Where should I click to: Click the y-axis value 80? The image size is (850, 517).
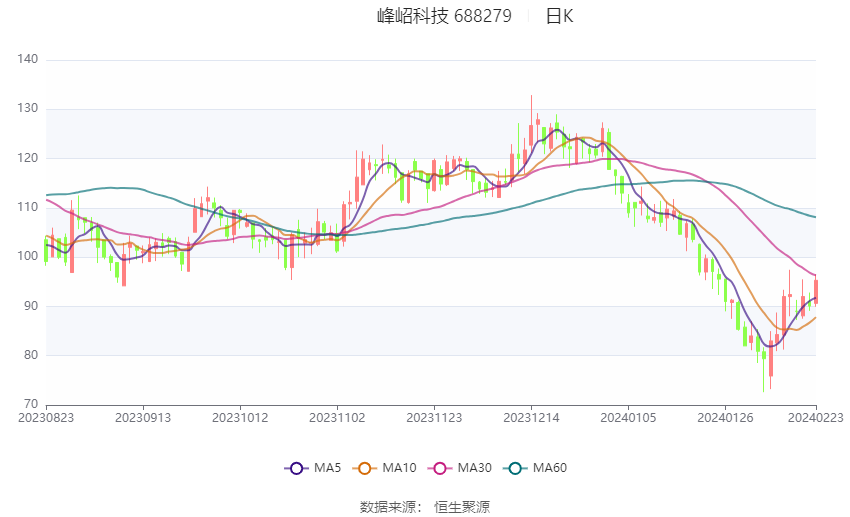pyautogui.click(x=31, y=355)
